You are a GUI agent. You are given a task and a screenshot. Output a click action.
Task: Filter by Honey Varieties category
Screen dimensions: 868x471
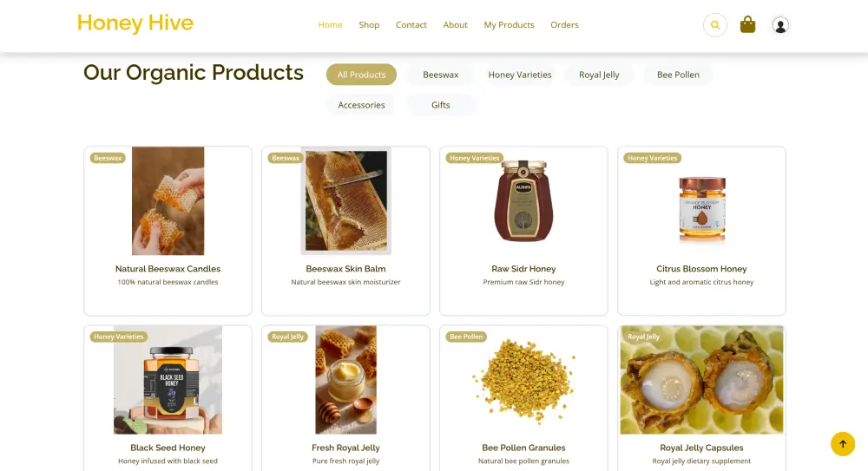pos(519,75)
